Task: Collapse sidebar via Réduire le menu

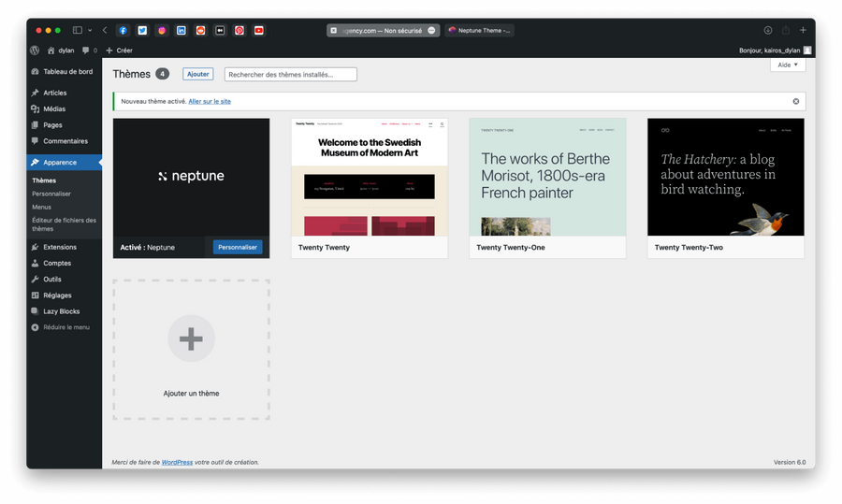Action: [x=64, y=327]
